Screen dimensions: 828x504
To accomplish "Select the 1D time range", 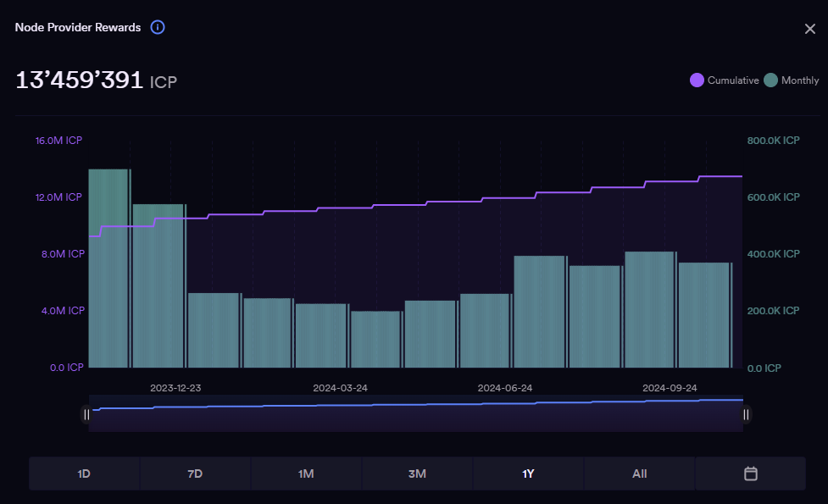I will pyautogui.click(x=84, y=474).
